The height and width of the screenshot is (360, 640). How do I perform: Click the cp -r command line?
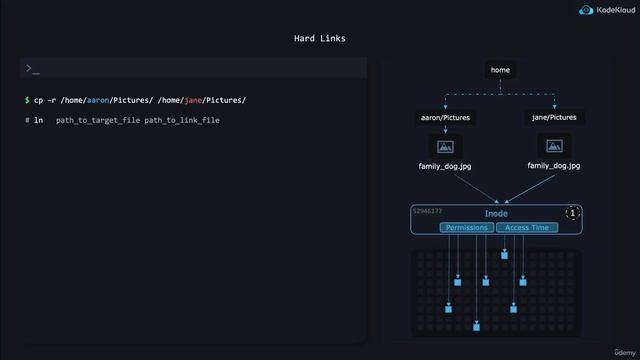pos(136,100)
